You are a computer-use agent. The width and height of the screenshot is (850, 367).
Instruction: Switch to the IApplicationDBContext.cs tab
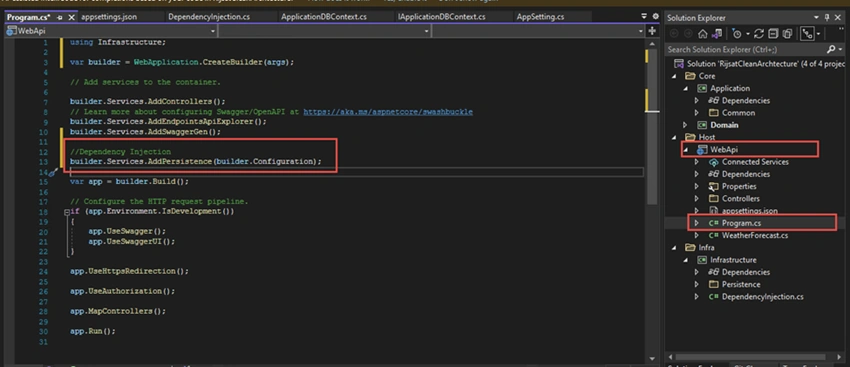pos(442,17)
